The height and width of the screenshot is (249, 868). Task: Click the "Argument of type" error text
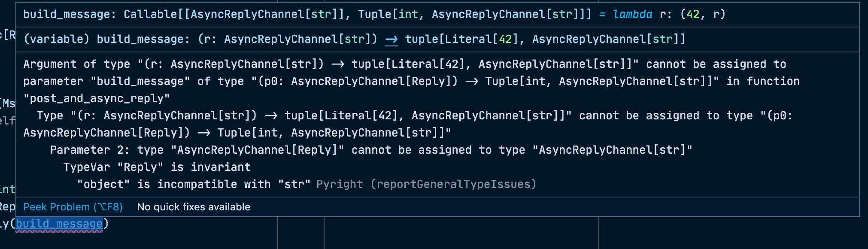(x=77, y=64)
